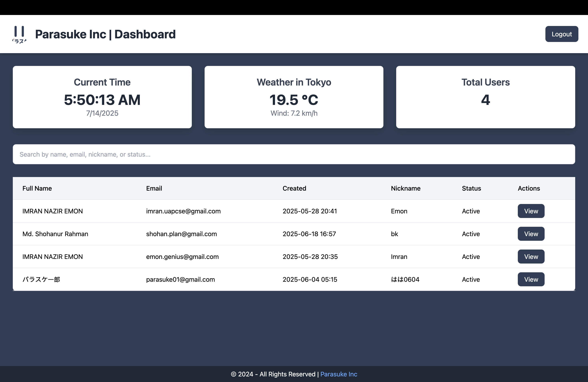The width and height of the screenshot is (588, 382).
Task: Click nickname Imran
Action: 399,257
